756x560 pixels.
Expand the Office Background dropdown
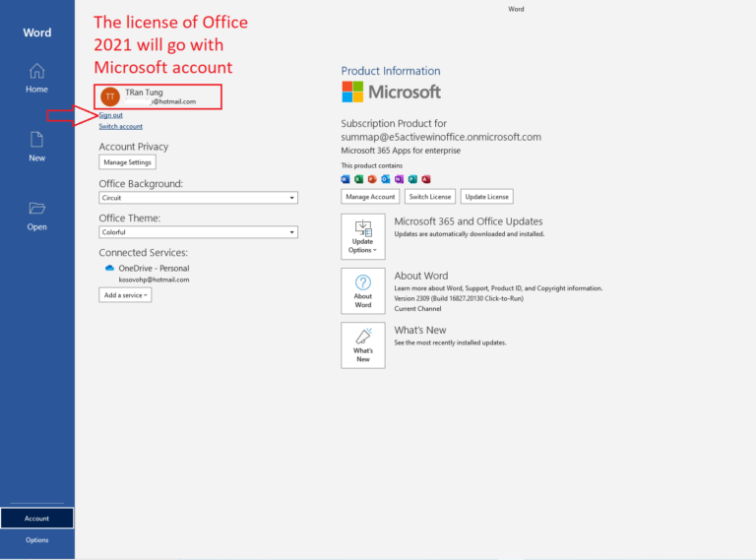198,198
